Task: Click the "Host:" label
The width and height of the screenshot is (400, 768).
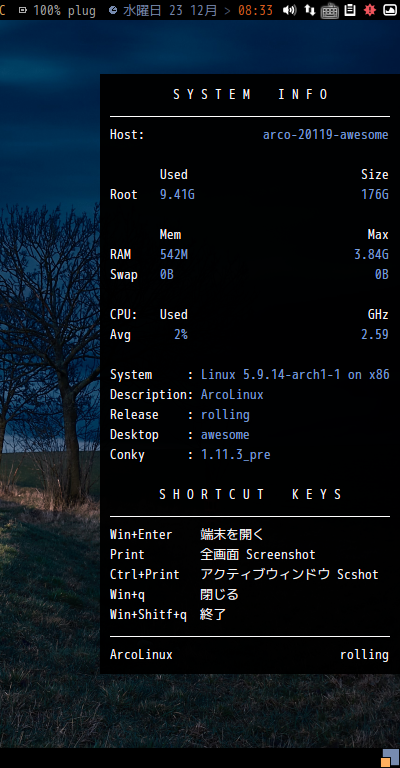Action: [x=127, y=135]
